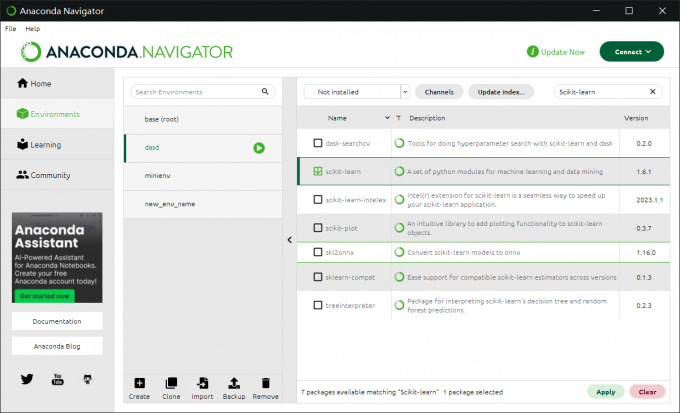Apply the selected package changes
Viewport: 680px width, 413px height.
click(605, 392)
